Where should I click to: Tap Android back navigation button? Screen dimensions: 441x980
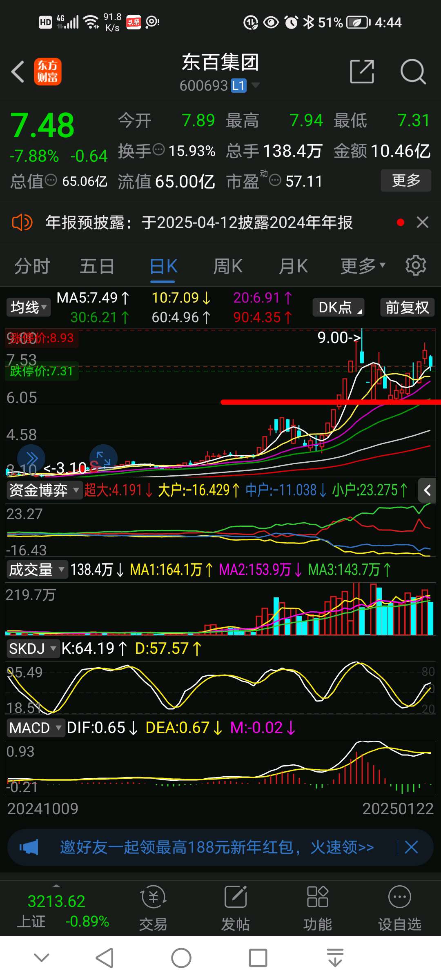[105, 958]
